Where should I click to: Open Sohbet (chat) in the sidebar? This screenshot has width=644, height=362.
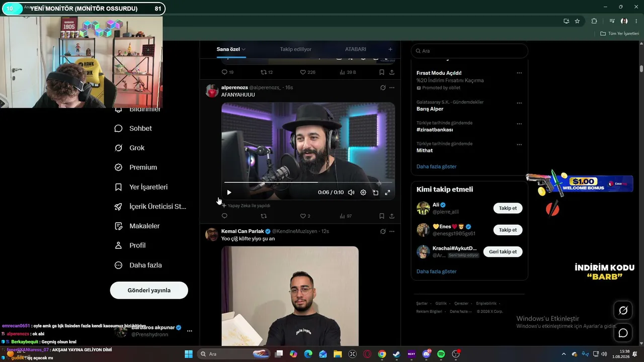point(133,128)
